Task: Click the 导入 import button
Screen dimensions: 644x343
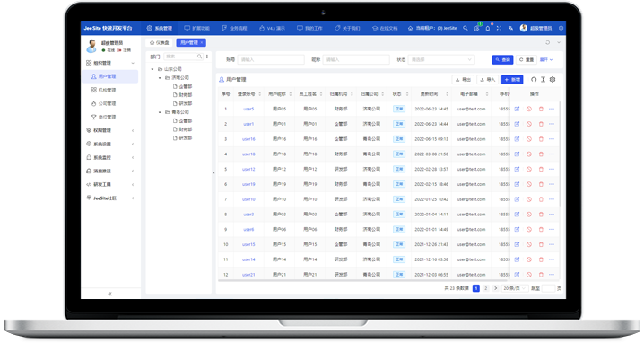Action: pyautogui.click(x=488, y=79)
